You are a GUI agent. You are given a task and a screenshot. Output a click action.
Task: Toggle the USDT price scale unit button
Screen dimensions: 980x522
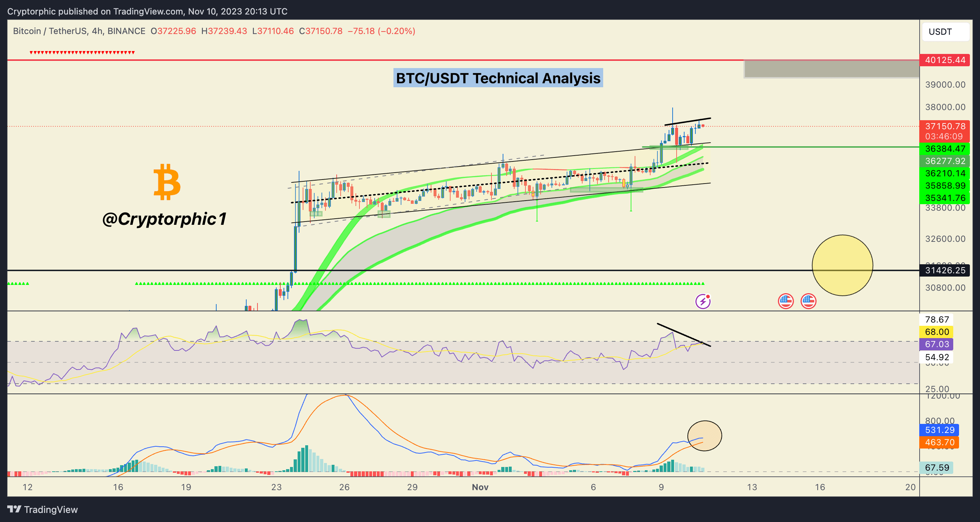[942, 32]
